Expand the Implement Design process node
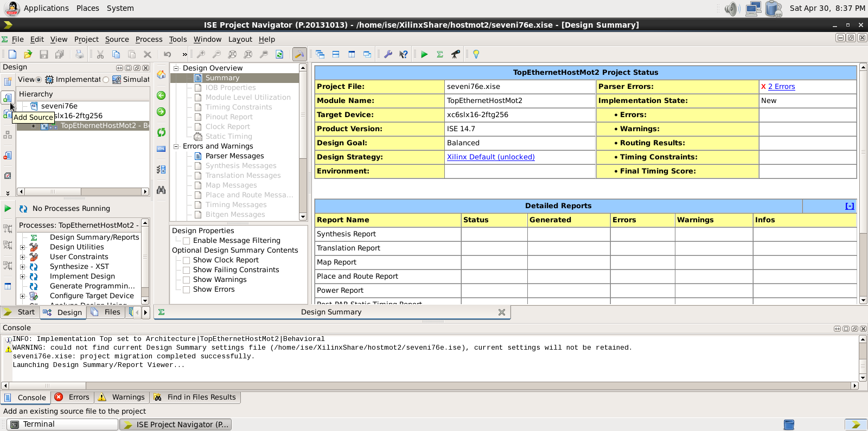868x431 pixels. pyautogui.click(x=22, y=276)
